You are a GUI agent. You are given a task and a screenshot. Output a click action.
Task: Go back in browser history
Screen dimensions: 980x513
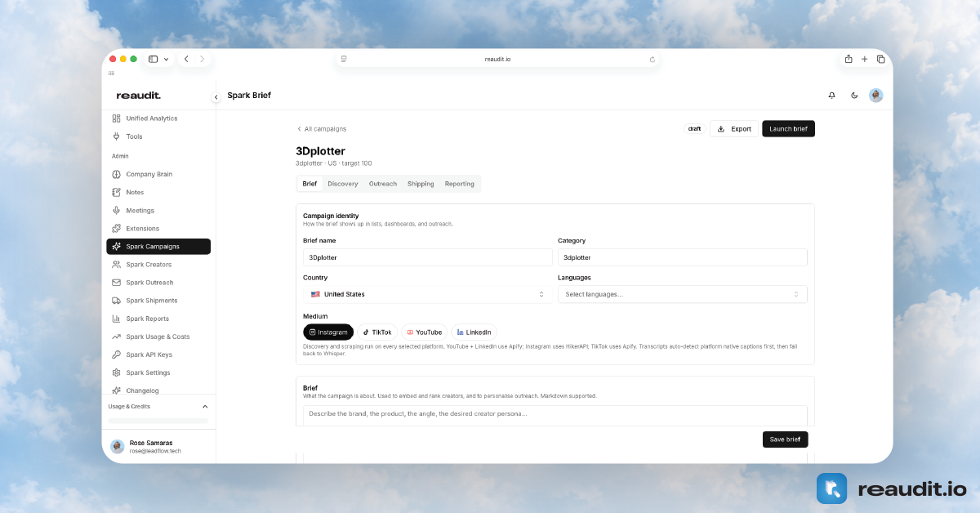[186, 59]
